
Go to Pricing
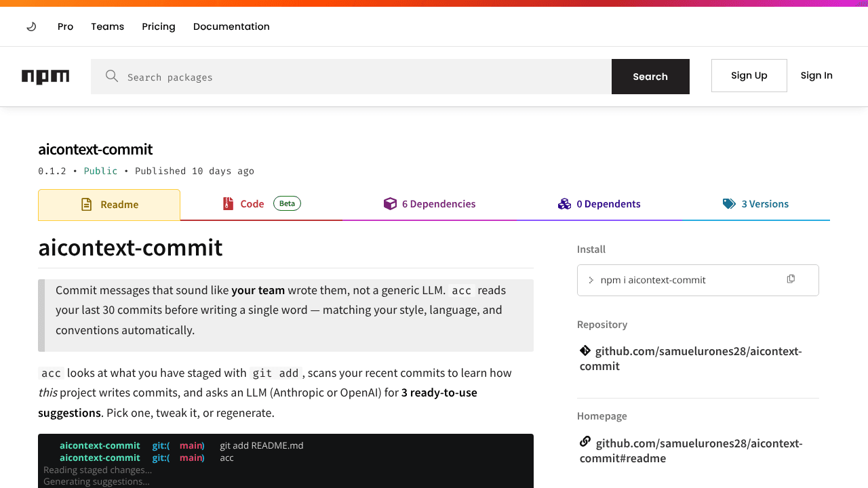(159, 26)
